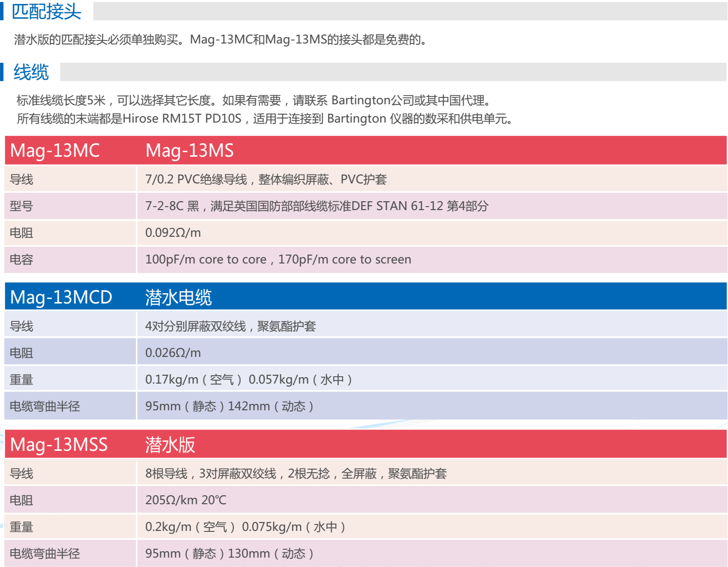The height and width of the screenshot is (567, 728).
Task: Click the 潜水版 header text
Action: tap(170, 444)
